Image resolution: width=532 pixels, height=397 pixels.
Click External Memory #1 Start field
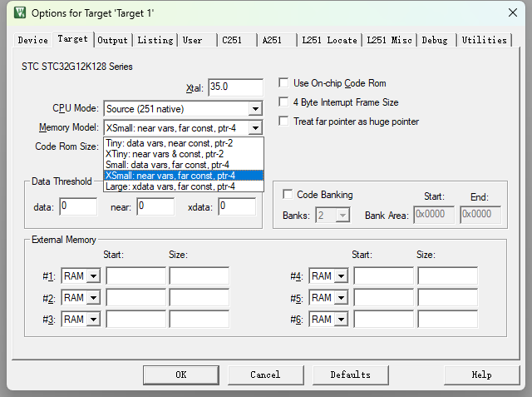[x=136, y=275]
